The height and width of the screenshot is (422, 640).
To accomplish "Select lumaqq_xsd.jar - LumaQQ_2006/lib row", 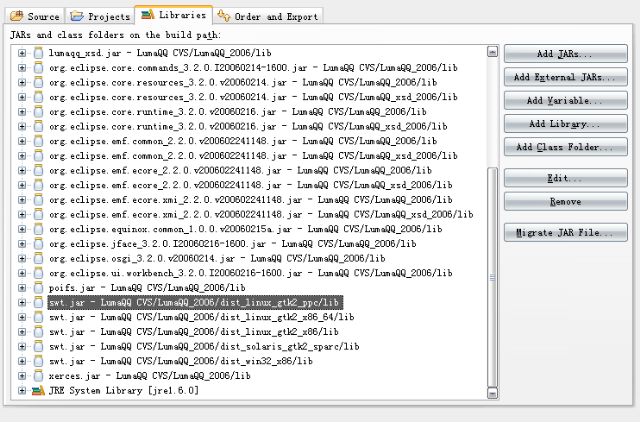I will pos(160,53).
